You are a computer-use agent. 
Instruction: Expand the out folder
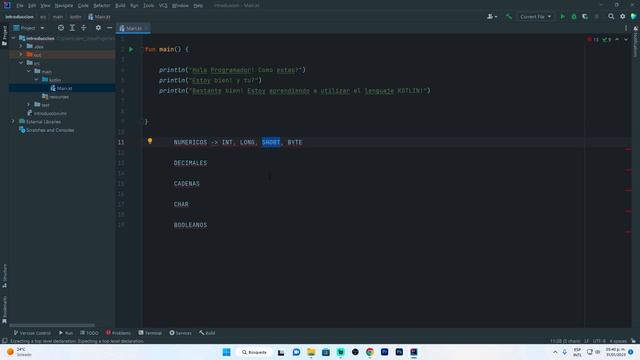[21, 55]
